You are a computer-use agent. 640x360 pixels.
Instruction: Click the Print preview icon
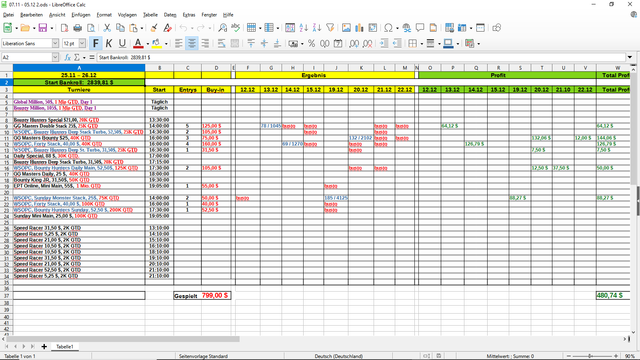point(91,28)
